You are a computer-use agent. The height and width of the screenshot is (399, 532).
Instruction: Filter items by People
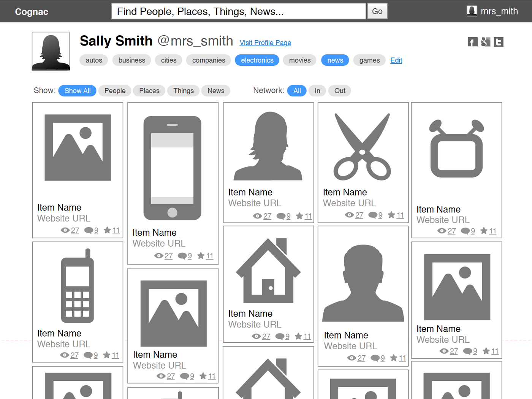click(115, 90)
